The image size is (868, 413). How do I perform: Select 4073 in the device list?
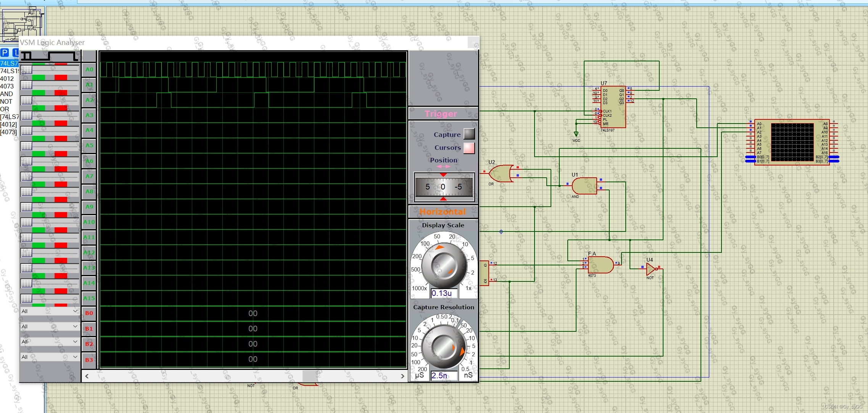(7, 86)
